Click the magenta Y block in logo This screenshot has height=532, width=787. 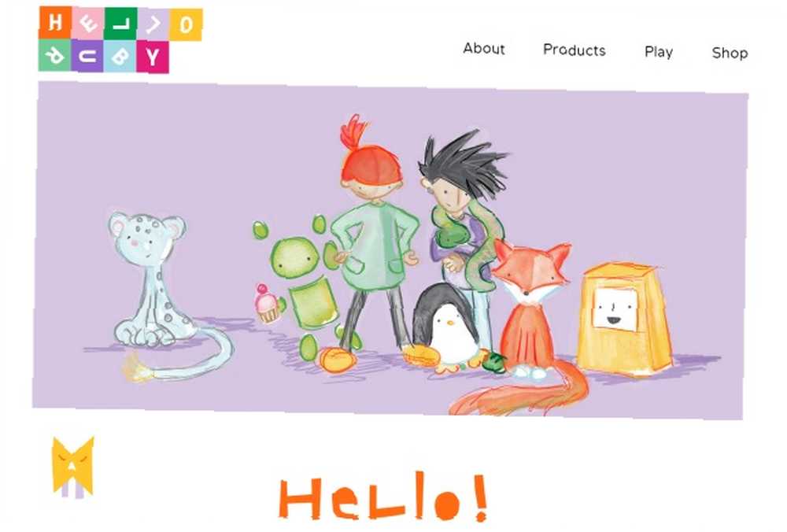coord(153,57)
